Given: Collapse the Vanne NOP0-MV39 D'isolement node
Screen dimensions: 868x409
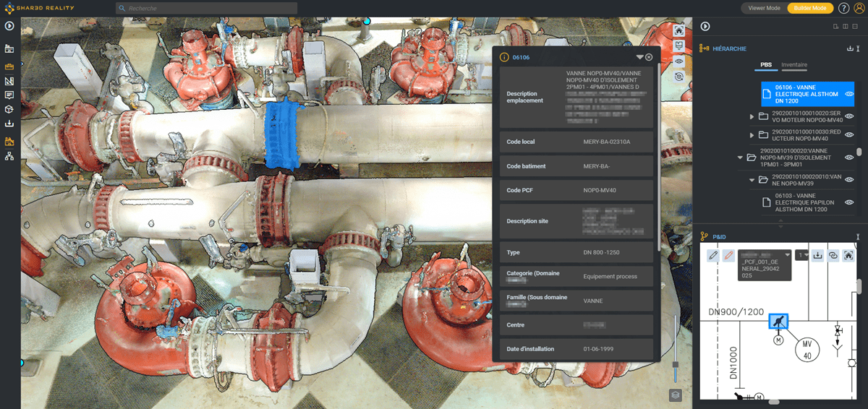Looking at the screenshot, I should [740, 157].
